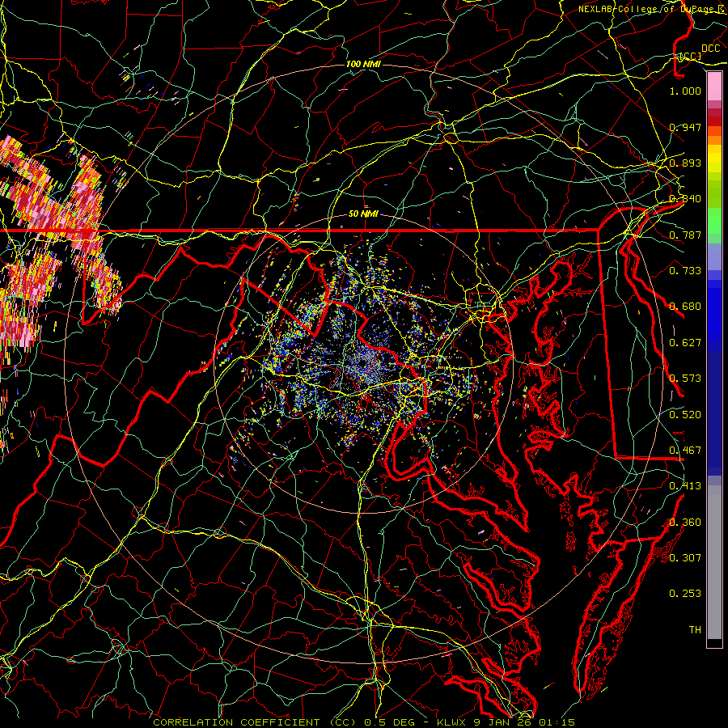Click the [CC] units label
The height and width of the screenshot is (728, 728).
[x=691, y=56]
